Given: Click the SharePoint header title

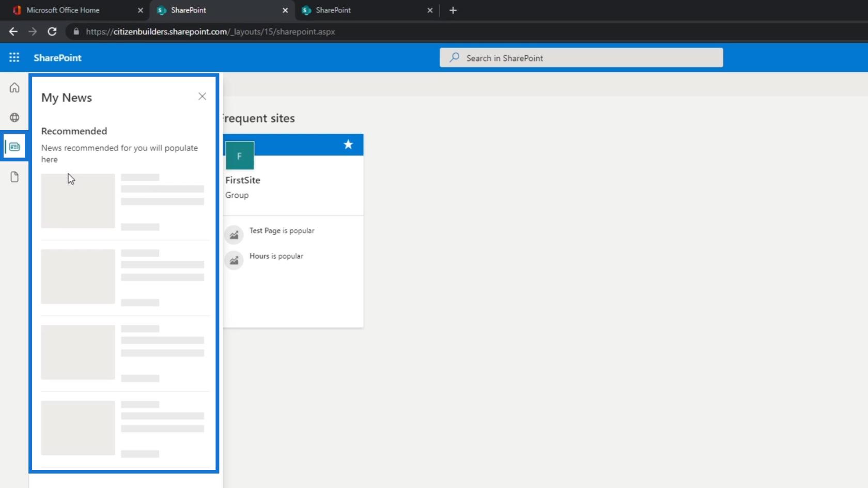Looking at the screenshot, I should point(57,58).
